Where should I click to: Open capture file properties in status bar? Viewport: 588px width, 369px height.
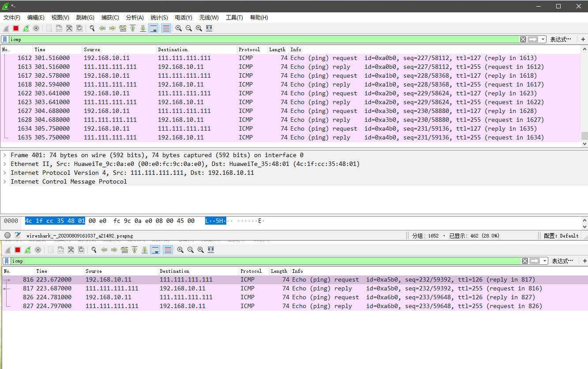tap(18, 235)
